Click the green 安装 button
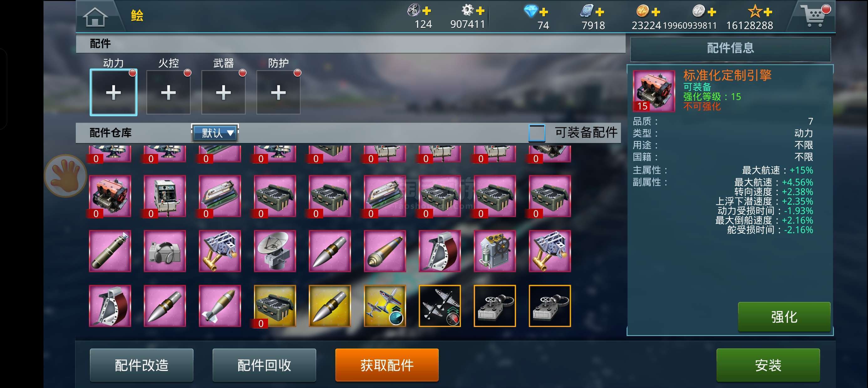 pos(768,365)
